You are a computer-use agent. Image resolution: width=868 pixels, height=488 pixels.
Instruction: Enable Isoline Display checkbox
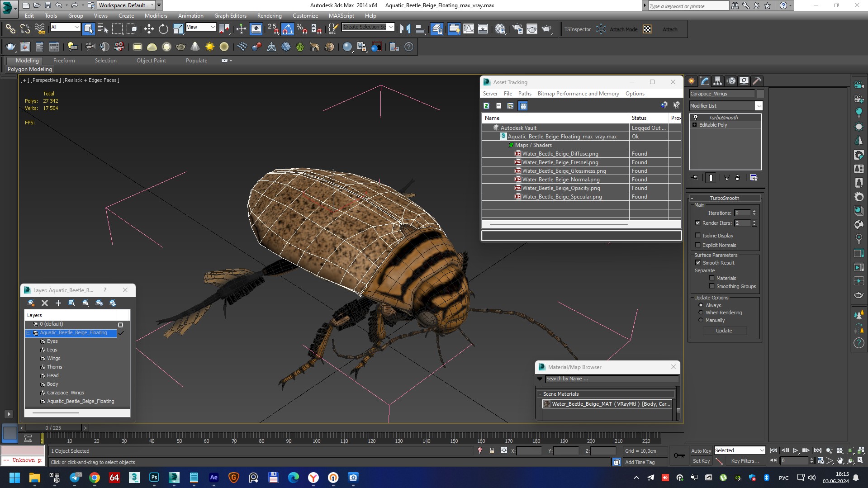[x=698, y=236]
